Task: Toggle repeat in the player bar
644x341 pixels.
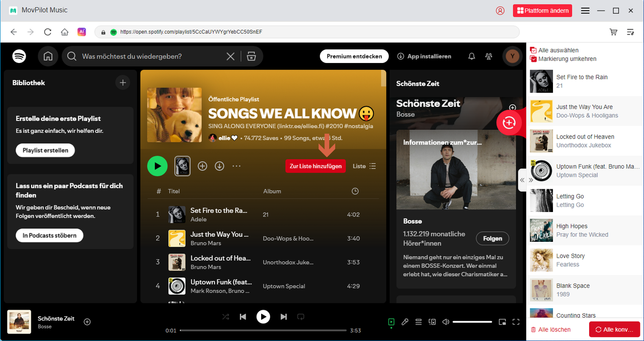Action: (300, 317)
